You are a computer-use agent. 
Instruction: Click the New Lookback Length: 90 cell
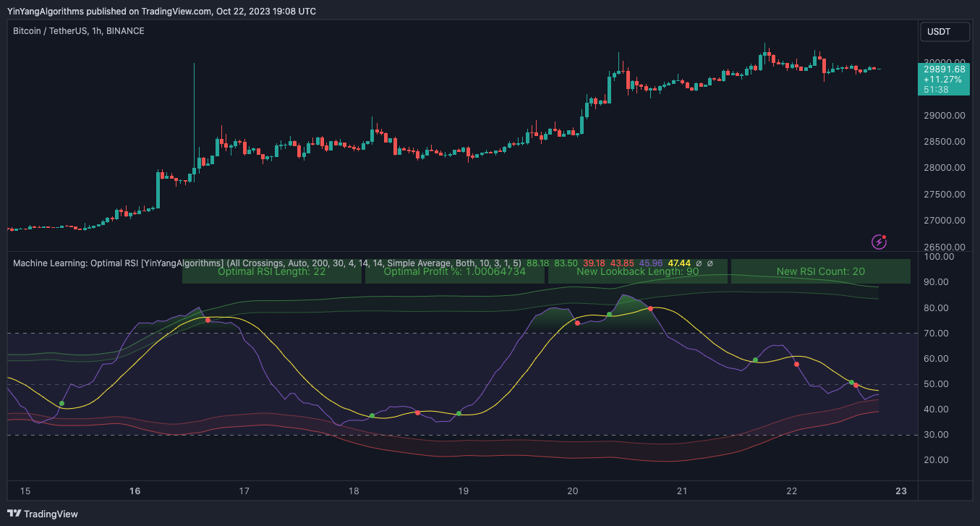click(x=638, y=272)
